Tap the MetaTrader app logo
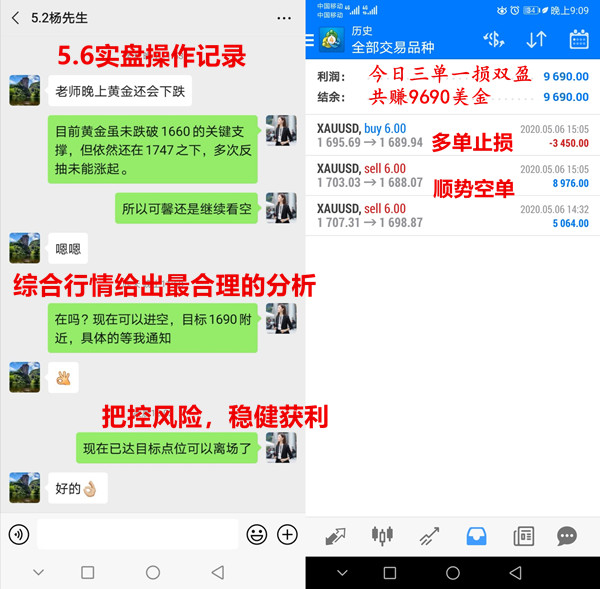 click(x=331, y=40)
